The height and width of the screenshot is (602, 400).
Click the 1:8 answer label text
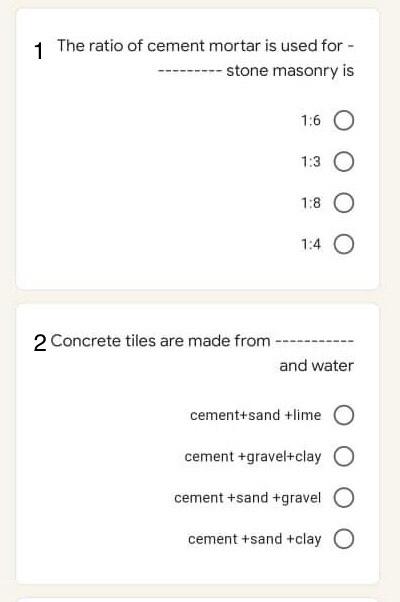click(x=311, y=203)
